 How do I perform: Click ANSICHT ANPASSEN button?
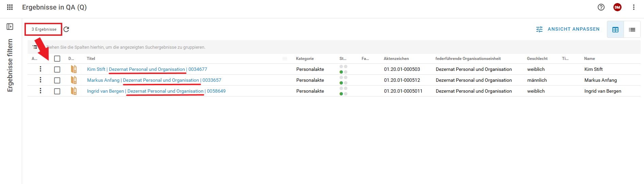[x=568, y=29]
